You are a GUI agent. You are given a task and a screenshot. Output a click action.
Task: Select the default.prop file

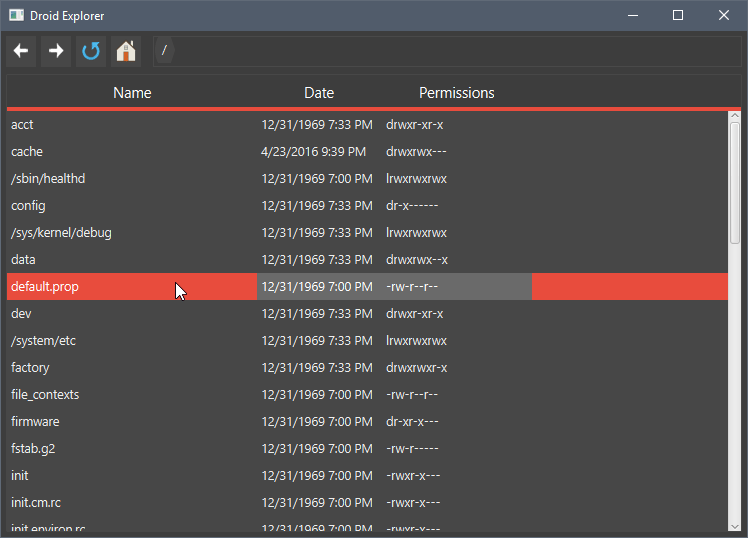pyautogui.click(x=367, y=287)
